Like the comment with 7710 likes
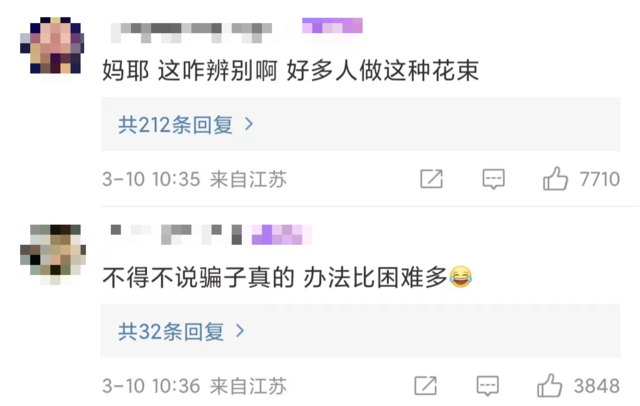Viewport: 640px width, 406px height. tap(555, 179)
